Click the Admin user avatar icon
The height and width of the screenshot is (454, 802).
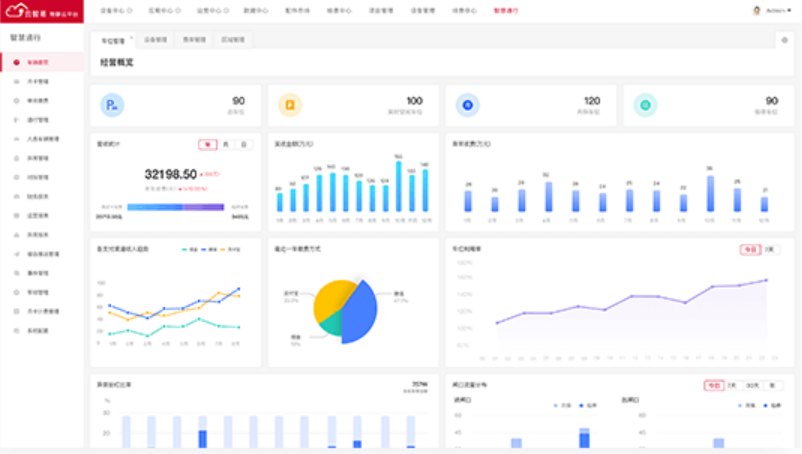pyautogui.click(x=756, y=10)
